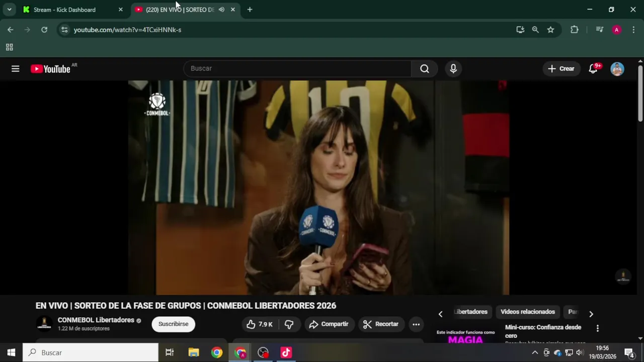Screen dimensions: 644x362
Task: Open more actions ellipsis beside Recortar
Action: click(416, 324)
